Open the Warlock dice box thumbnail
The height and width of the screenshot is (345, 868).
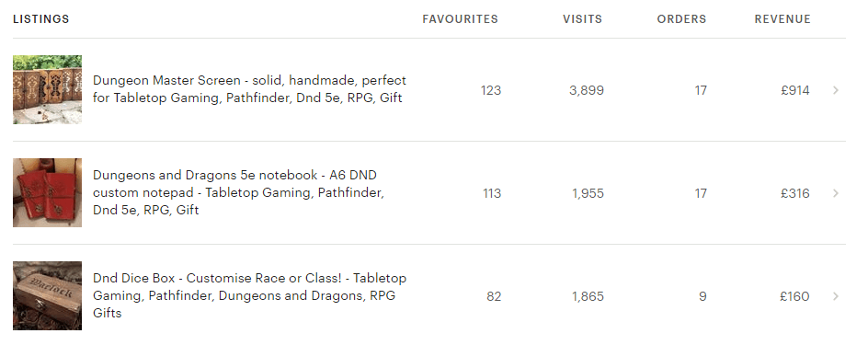(47, 295)
